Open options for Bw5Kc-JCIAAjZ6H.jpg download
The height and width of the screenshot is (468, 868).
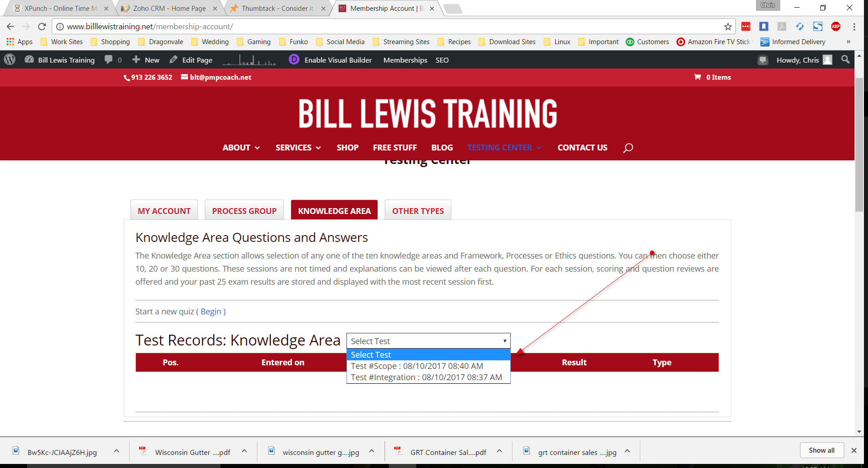click(x=117, y=451)
